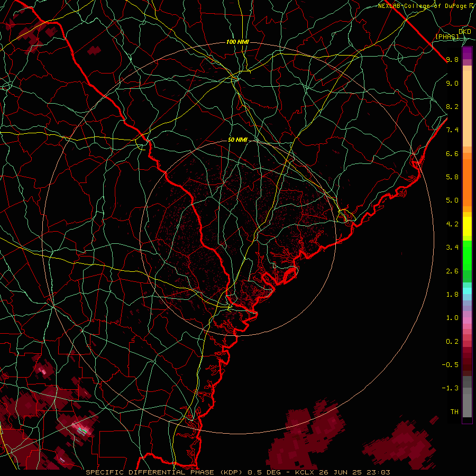The height and width of the screenshot is (476, 476).
Task: Click the 4.2 scale value
Action: click(x=452, y=224)
